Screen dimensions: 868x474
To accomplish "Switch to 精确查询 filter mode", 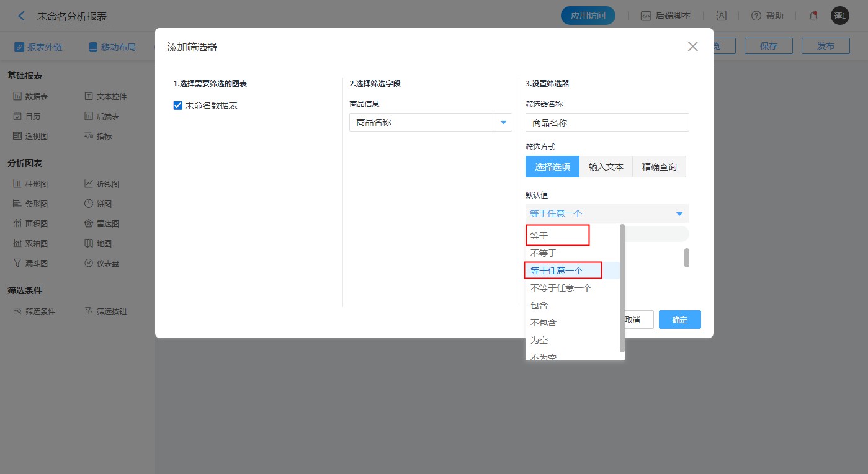I will [x=659, y=167].
